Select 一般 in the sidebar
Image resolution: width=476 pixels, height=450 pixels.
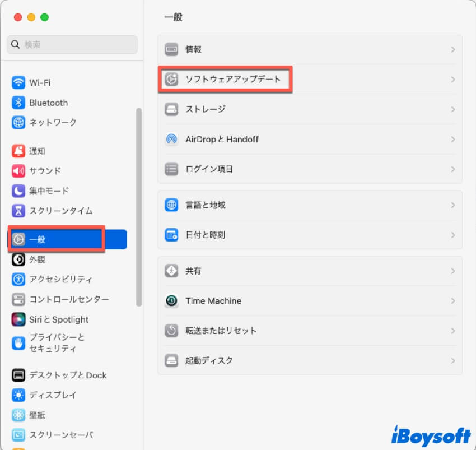[67, 239]
